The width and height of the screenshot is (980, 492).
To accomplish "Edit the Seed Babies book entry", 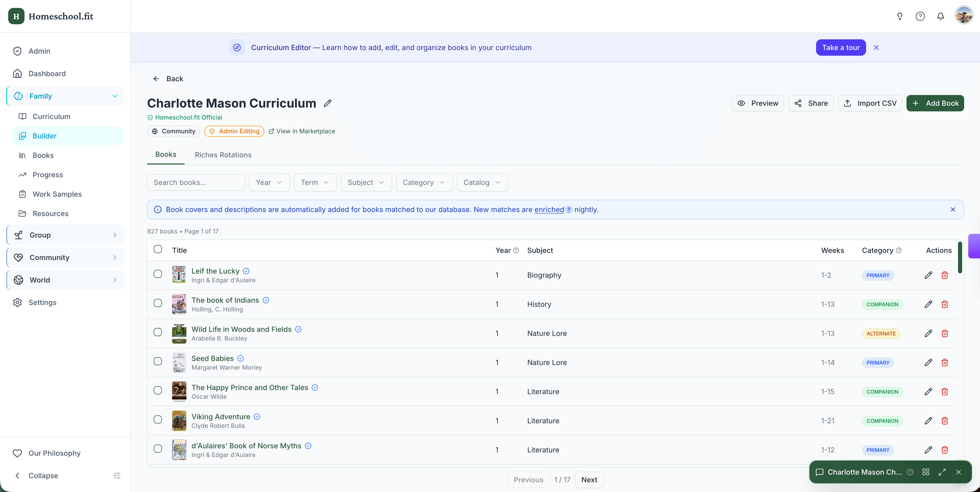I will pyautogui.click(x=928, y=363).
